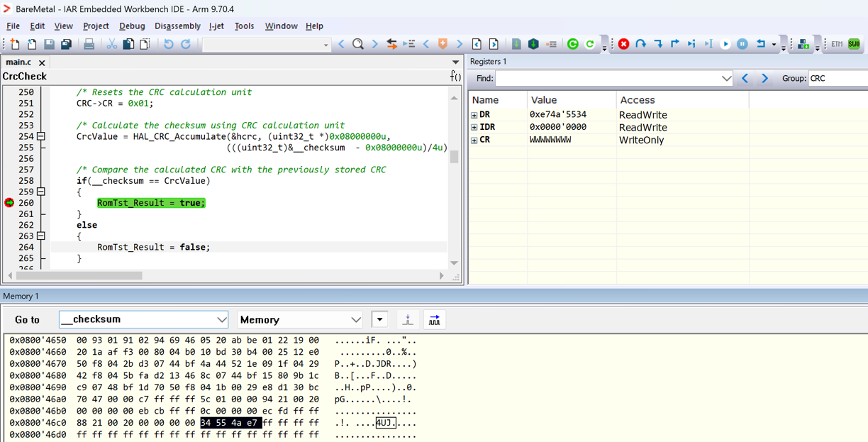Screen dimensions: 868x442
Task: Save the current file
Action: tap(49, 44)
